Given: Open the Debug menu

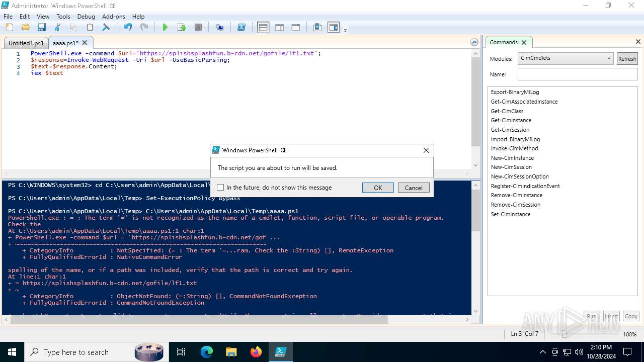Looking at the screenshot, I should tap(86, 17).
